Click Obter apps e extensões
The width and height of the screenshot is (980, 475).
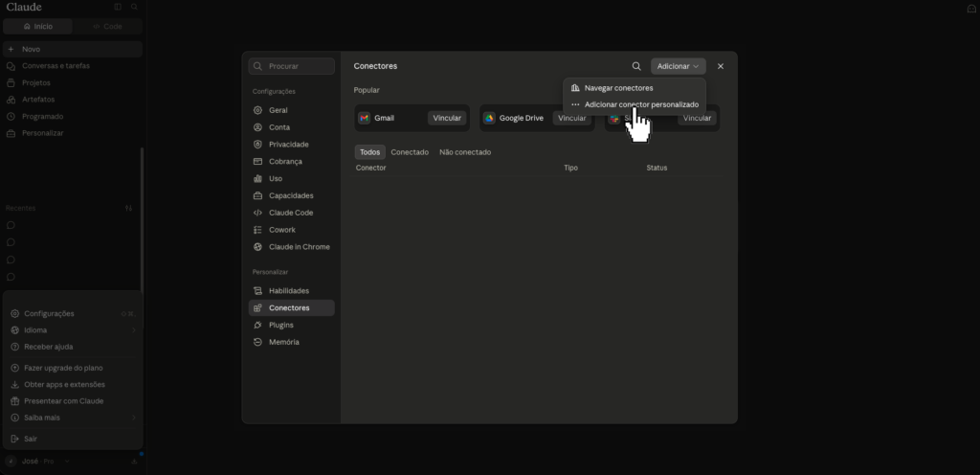74,384
